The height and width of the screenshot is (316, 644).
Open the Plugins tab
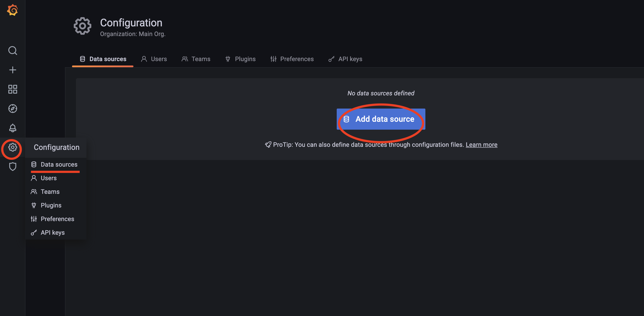(x=241, y=59)
